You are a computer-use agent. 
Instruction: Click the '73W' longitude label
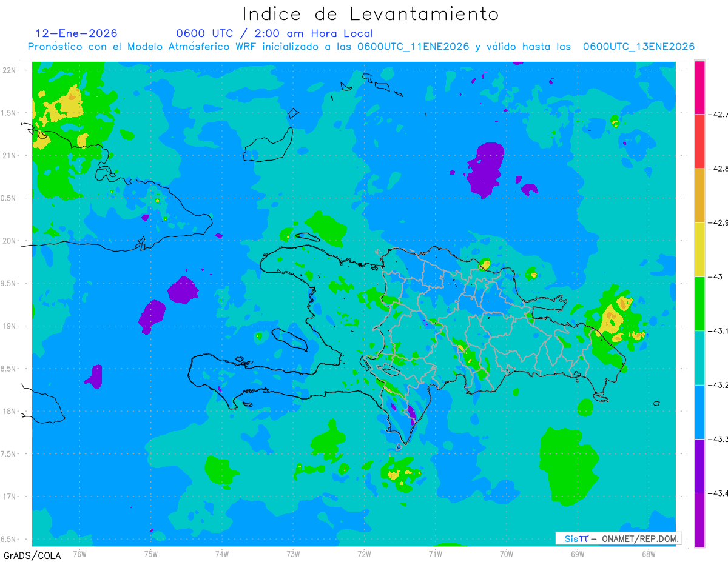[293, 554]
